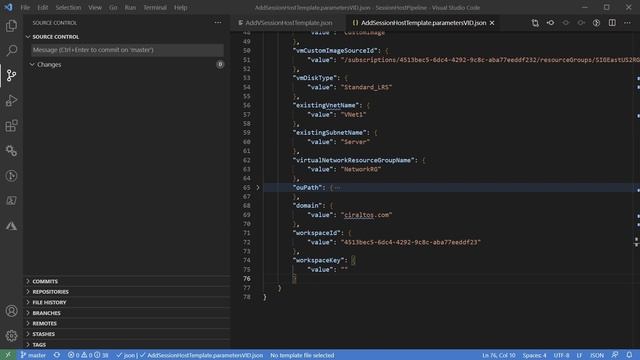Switch to AddSessionHostTemplate.json tab
The height and width of the screenshot is (360, 640).
coord(288,23)
